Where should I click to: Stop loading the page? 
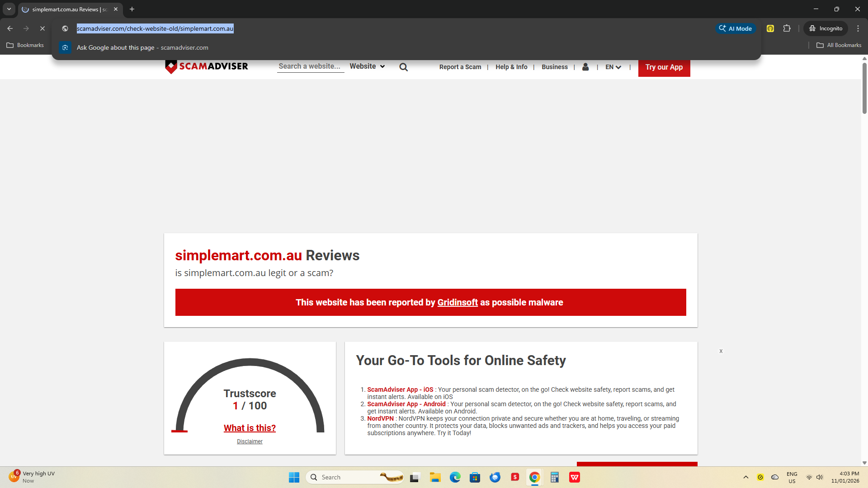(x=42, y=28)
